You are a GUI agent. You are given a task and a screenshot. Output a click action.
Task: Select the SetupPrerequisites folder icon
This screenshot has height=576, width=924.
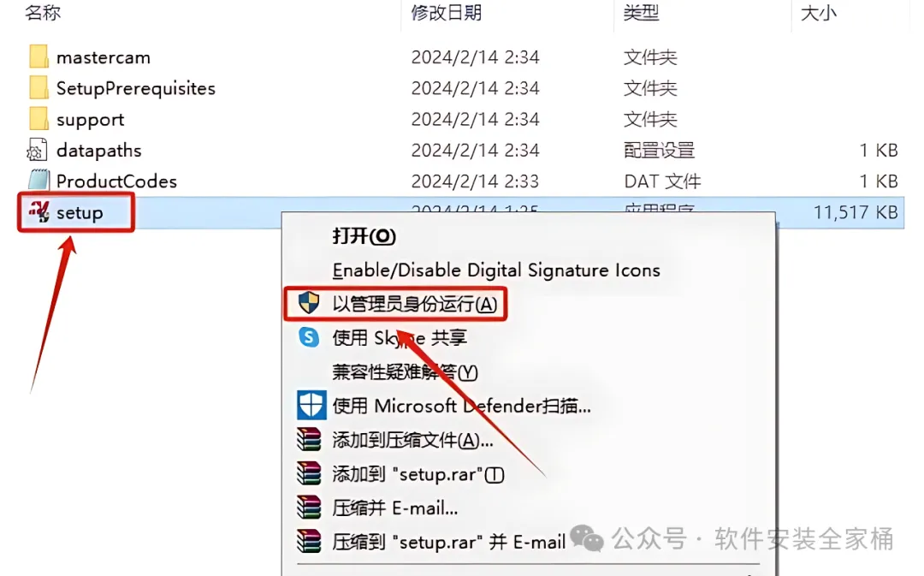pyautogui.click(x=38, y=88)
